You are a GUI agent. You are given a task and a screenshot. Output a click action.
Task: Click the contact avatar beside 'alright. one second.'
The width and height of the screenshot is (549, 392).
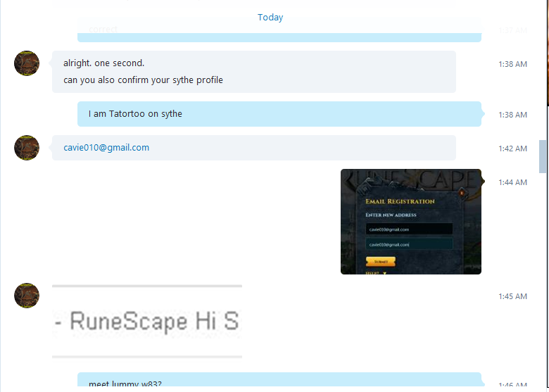tap(27, 63)
